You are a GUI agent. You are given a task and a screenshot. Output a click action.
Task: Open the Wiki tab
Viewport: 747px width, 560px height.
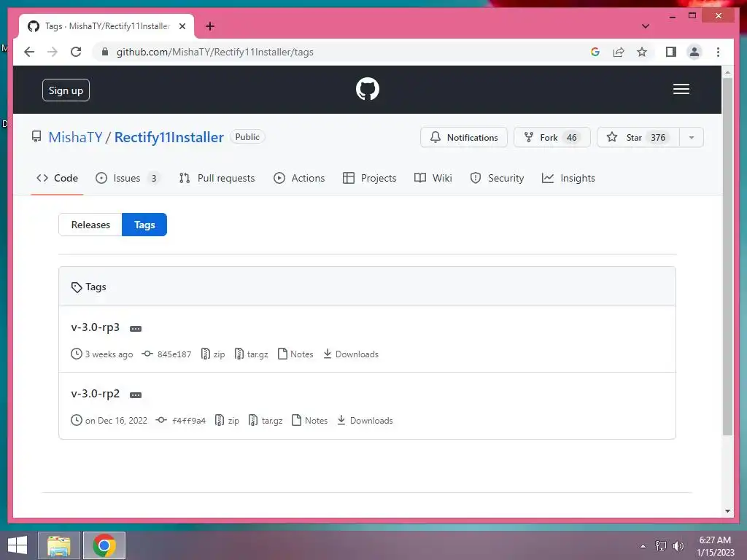433,178
